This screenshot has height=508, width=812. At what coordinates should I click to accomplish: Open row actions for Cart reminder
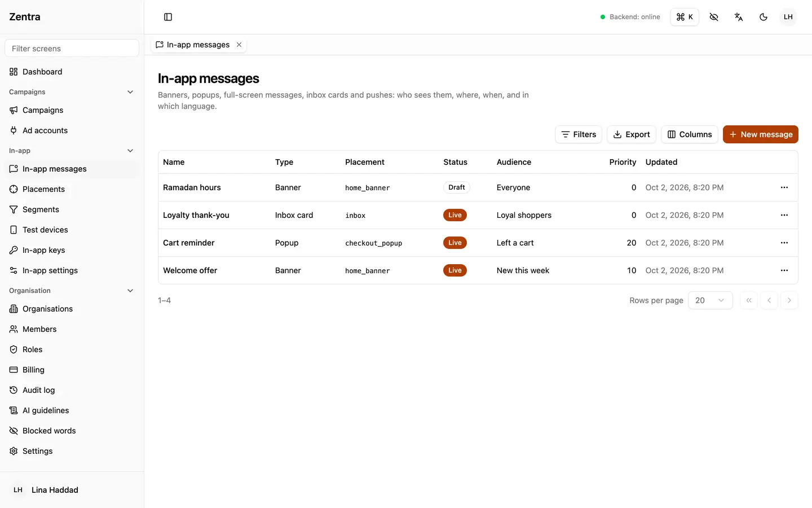[x=784, y=243]
